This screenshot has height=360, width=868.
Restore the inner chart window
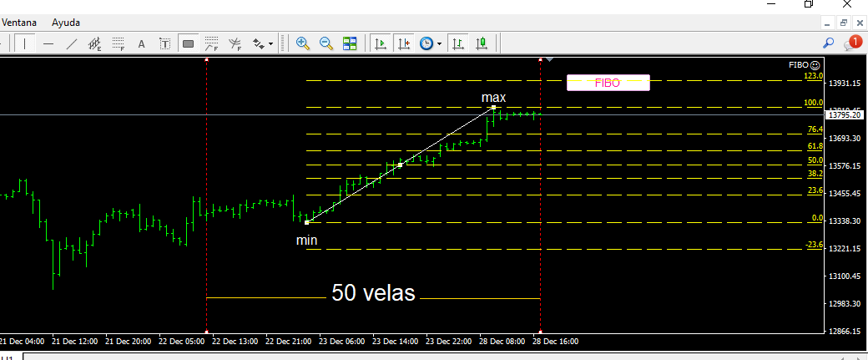(x=844, y=23)
